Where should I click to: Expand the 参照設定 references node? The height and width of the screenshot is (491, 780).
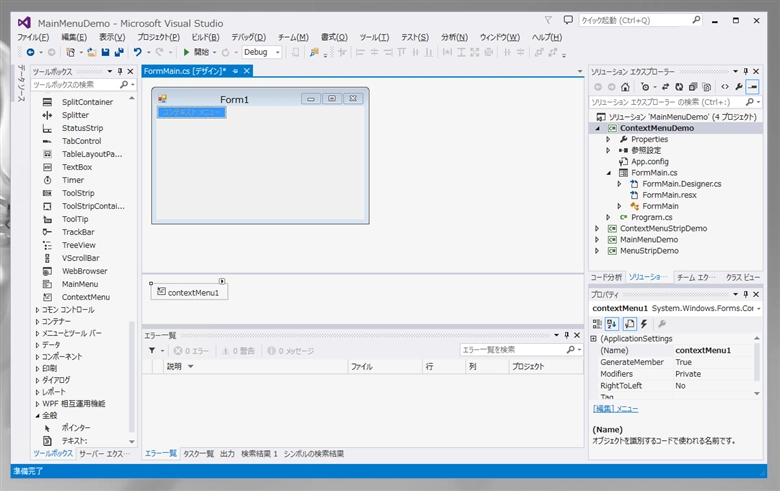click(x=608, y=150)
